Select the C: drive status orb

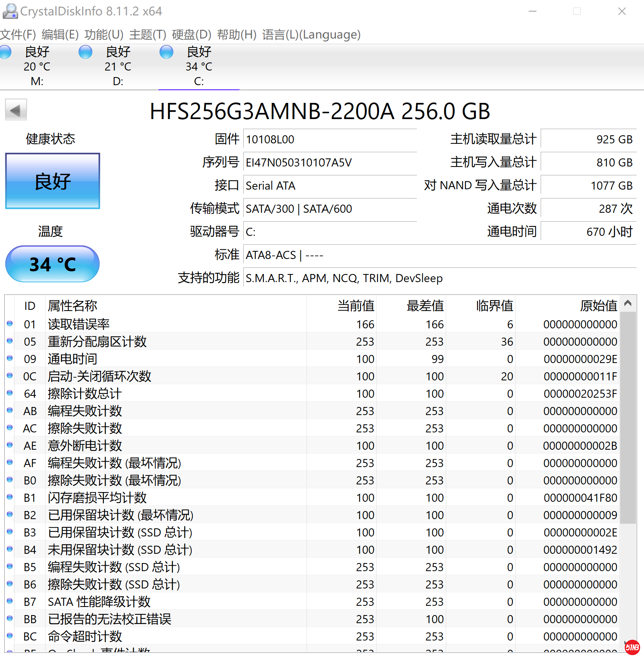166,52
